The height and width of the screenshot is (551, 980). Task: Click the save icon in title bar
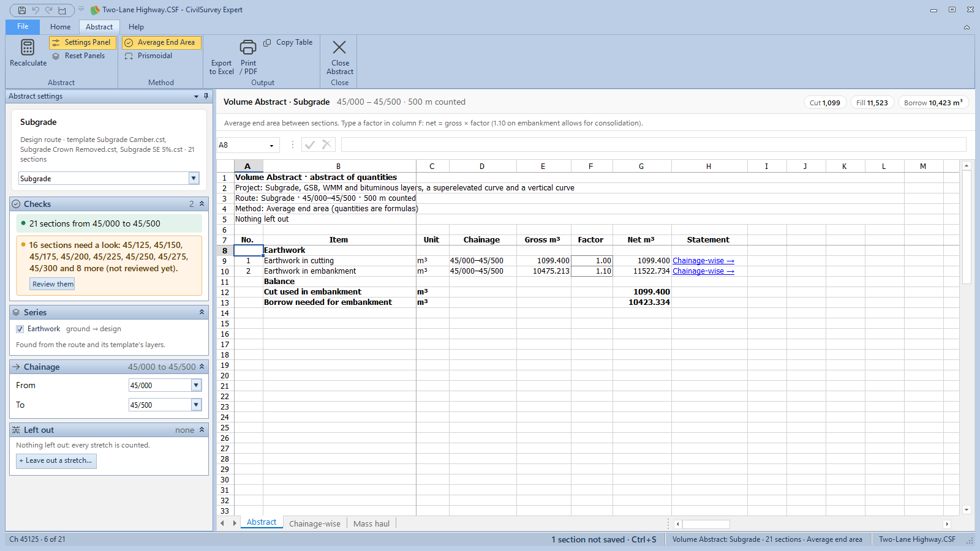pos(21,10)
